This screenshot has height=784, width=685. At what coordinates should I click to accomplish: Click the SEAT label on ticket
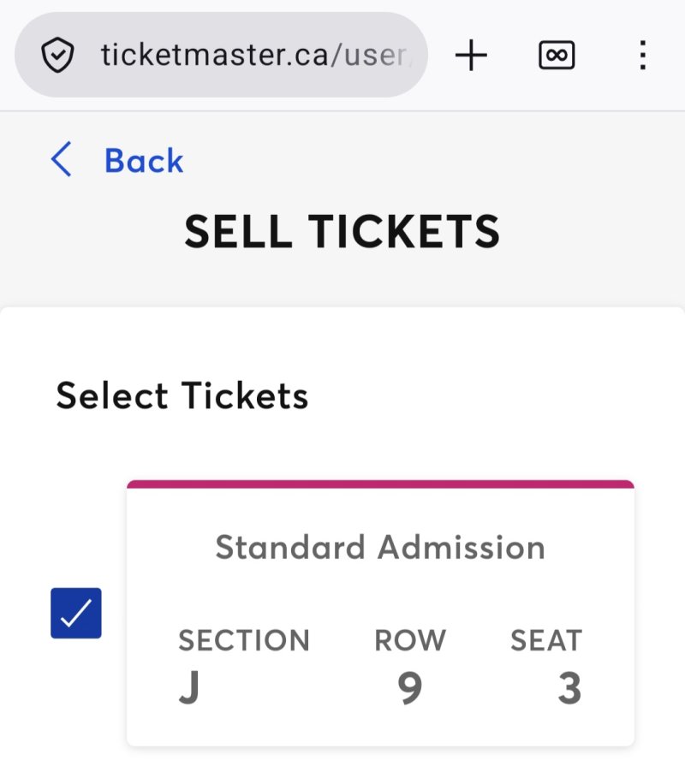point(546,640)
